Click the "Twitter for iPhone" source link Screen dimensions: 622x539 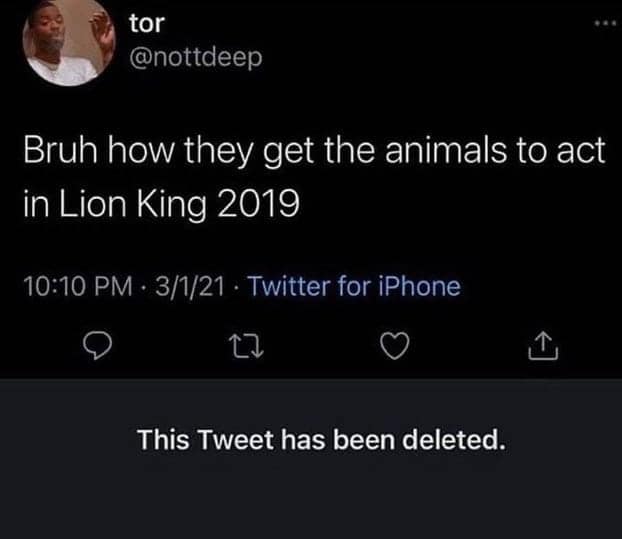coord(354,287)
